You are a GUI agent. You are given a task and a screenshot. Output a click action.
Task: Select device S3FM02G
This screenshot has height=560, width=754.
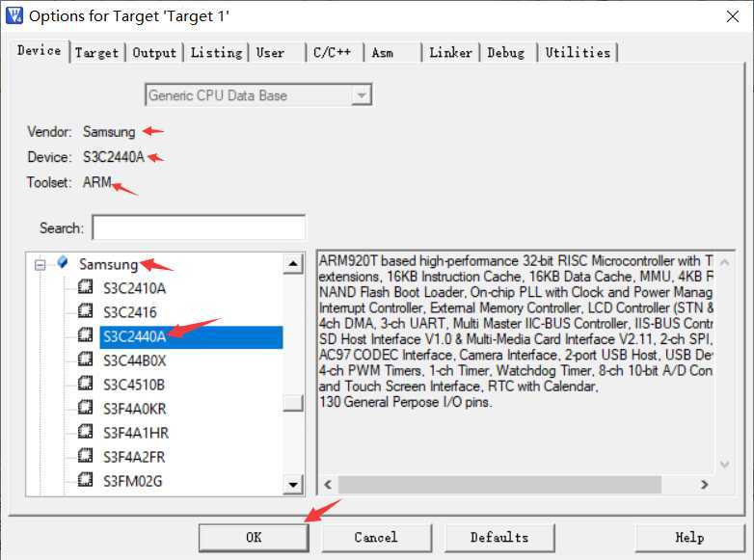coord(133,481)
